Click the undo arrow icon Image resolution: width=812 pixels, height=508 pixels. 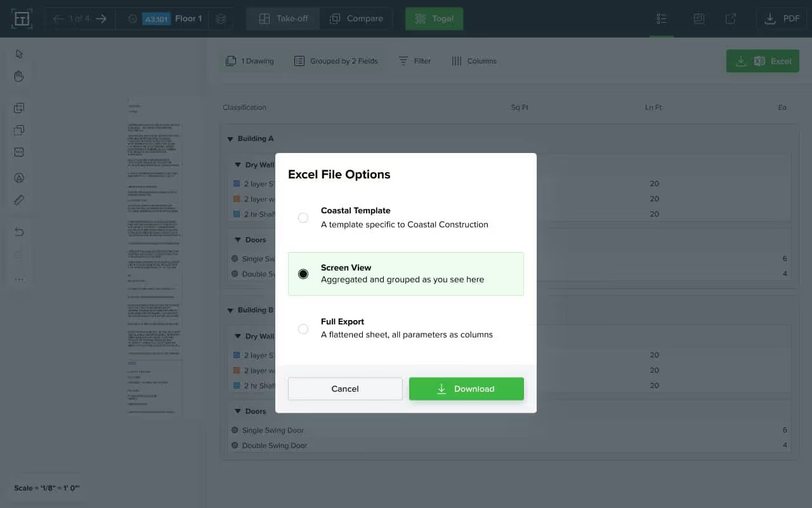(19, 232)
